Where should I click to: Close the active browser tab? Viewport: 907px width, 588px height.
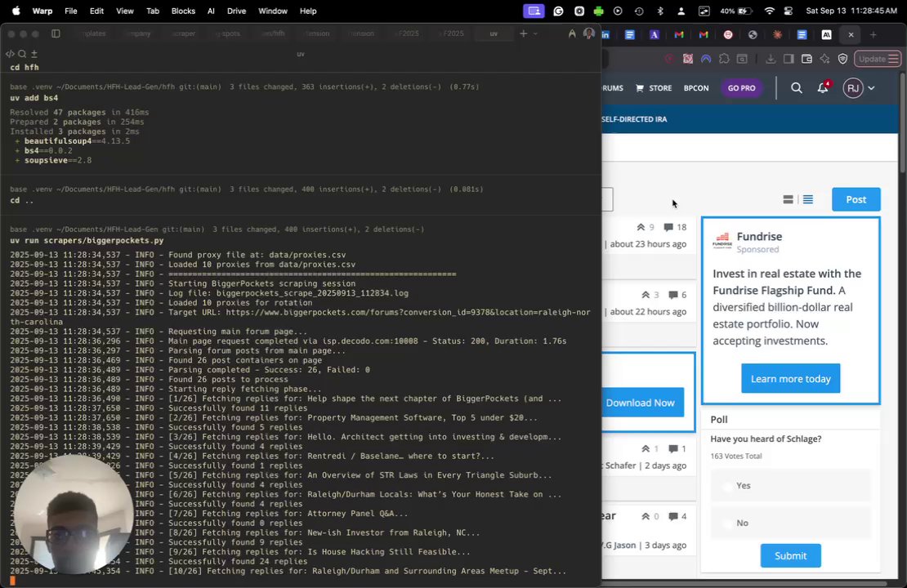click(851, 34)
